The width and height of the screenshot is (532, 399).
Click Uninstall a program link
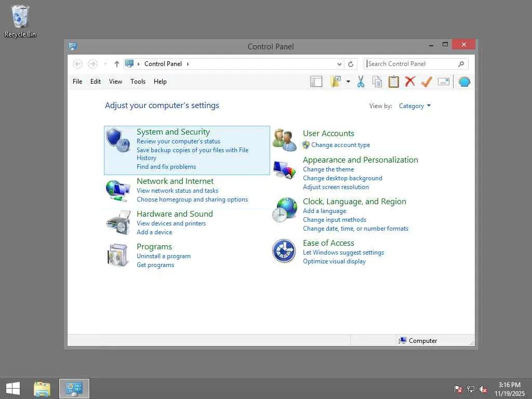[x=164, y=256]
